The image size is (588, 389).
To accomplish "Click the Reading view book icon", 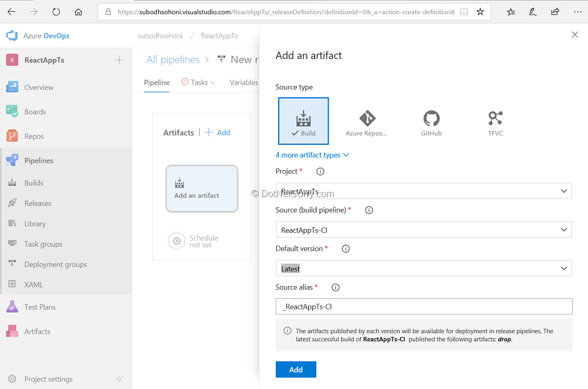I will coord(464,12).
